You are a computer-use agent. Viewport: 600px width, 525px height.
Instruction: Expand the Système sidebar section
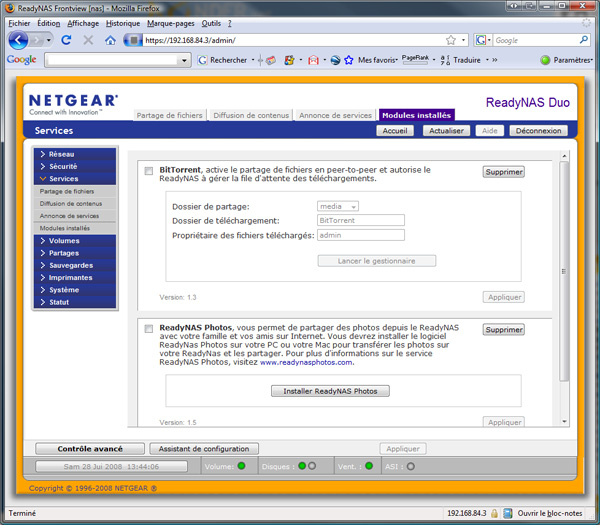[75, 290]
